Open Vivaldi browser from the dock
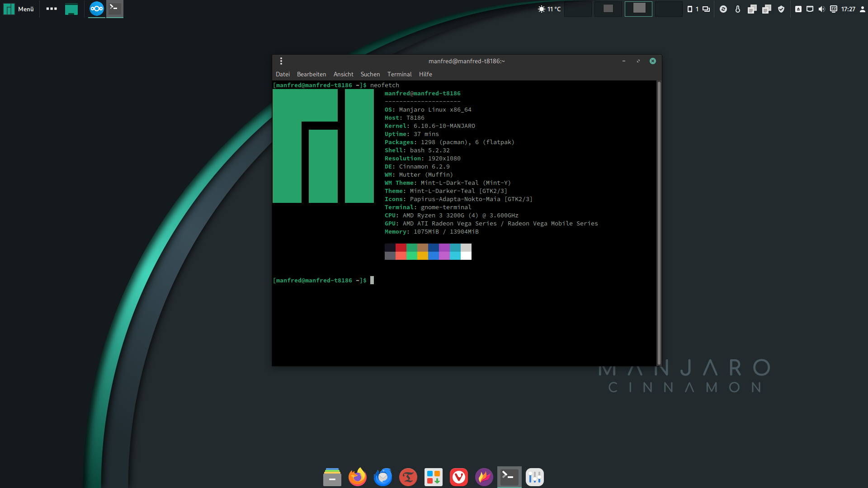 (459, 477)
